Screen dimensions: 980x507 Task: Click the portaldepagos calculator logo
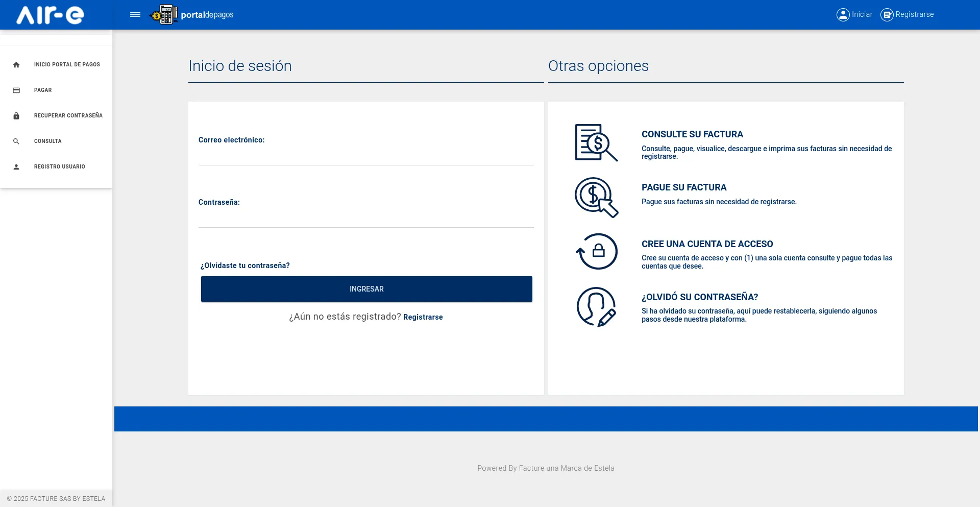coord(164,15)
